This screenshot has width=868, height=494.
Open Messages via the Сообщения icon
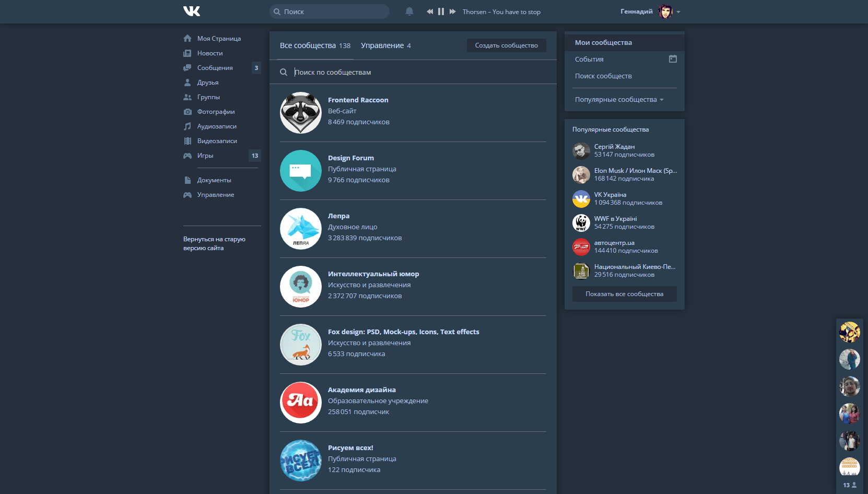click(187, 67)
